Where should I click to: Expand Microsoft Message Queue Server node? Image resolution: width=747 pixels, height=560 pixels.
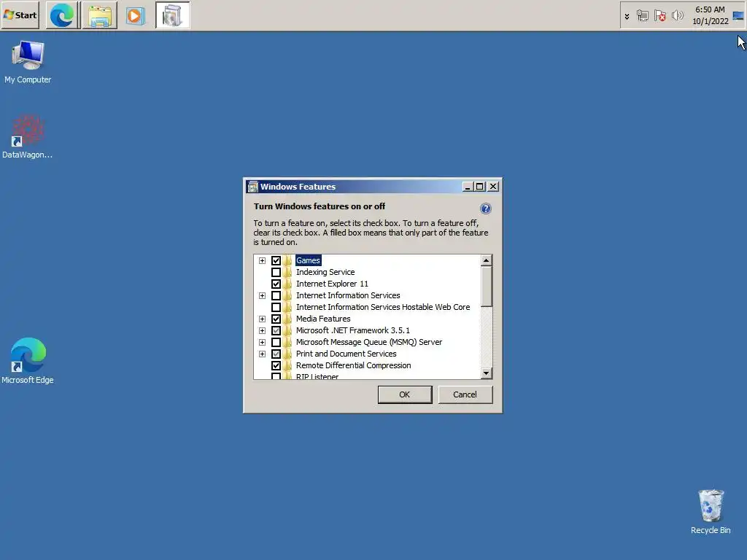click(x=262, y=343)
